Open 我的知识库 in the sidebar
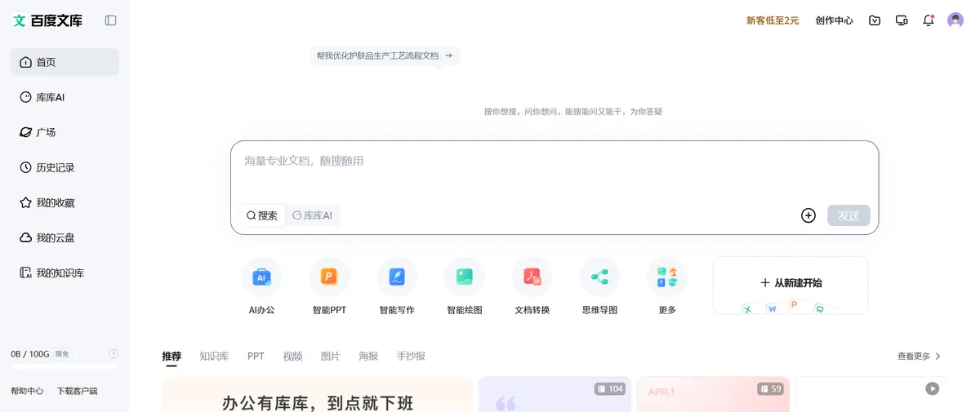Image resolution: width=980 pixels, height=412 pixels. coord(65,272)
